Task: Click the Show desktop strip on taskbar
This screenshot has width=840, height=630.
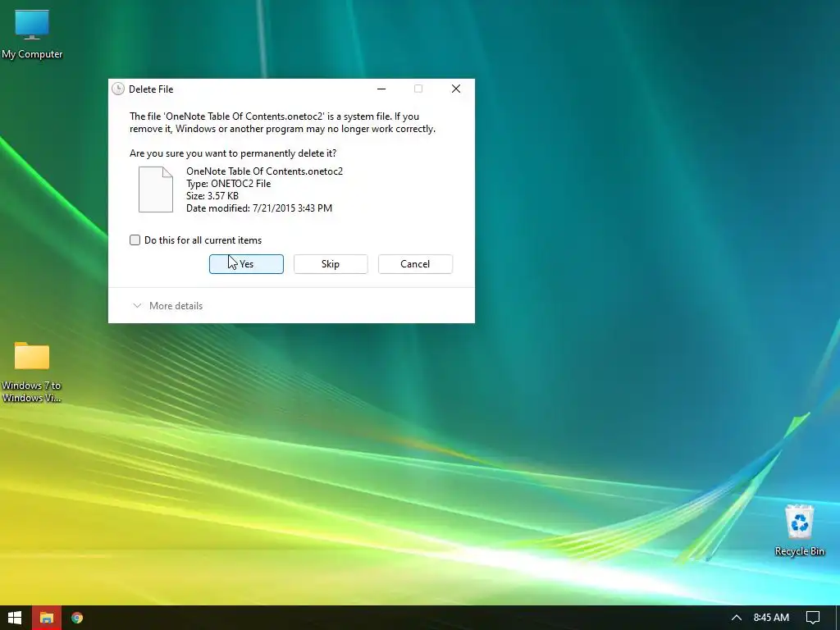Action: coord(838,618)
